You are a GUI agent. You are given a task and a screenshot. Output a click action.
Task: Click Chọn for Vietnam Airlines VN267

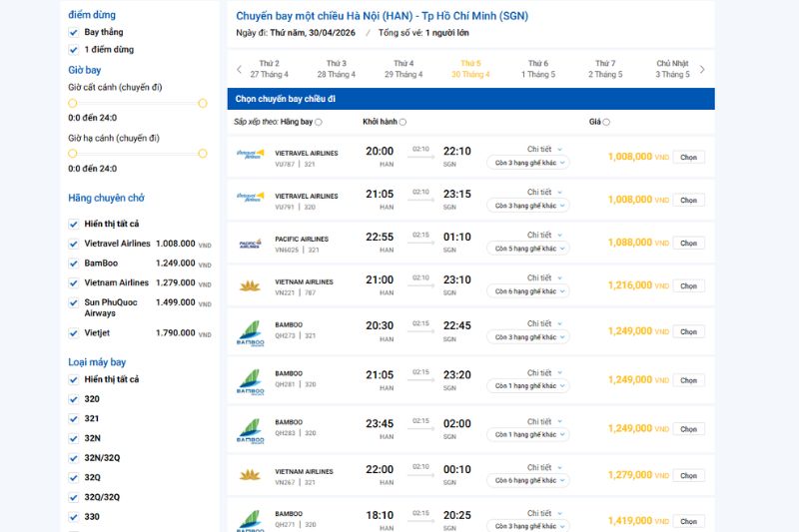click(x=688, y=475)
